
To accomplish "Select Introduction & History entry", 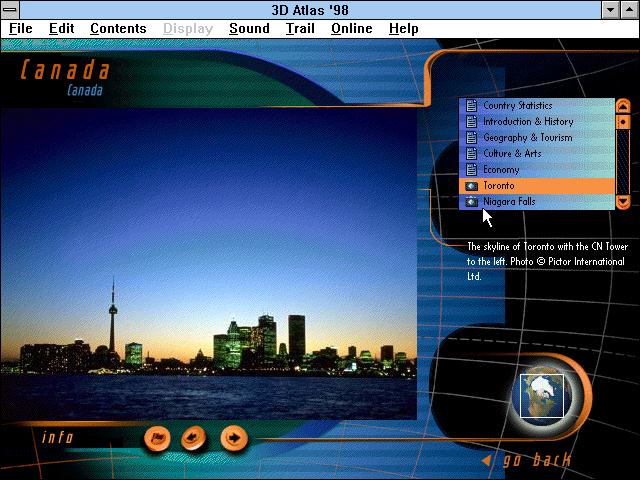I will tap(537, 121).
